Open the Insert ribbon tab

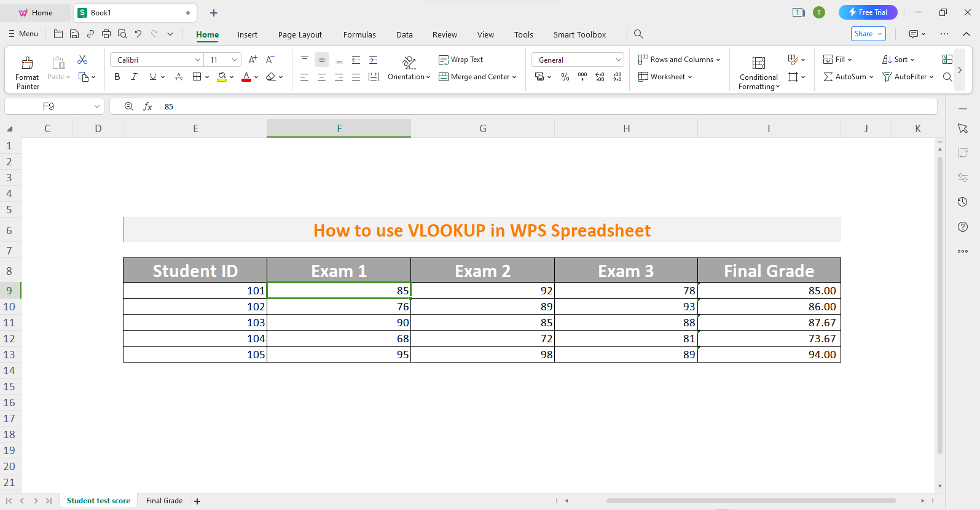coord(248,34)
